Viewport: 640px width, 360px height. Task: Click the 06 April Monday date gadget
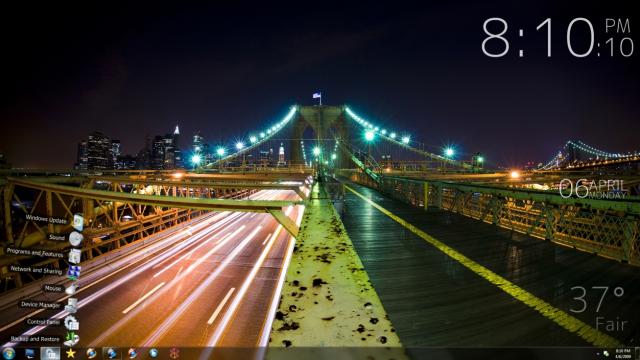[x=593, y=189]
